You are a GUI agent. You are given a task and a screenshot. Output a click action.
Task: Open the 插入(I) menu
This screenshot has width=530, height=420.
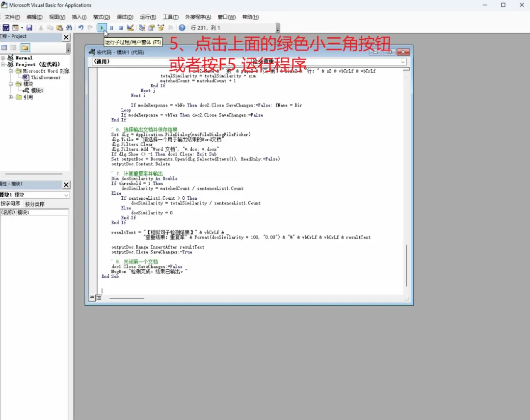click(79, 17)
